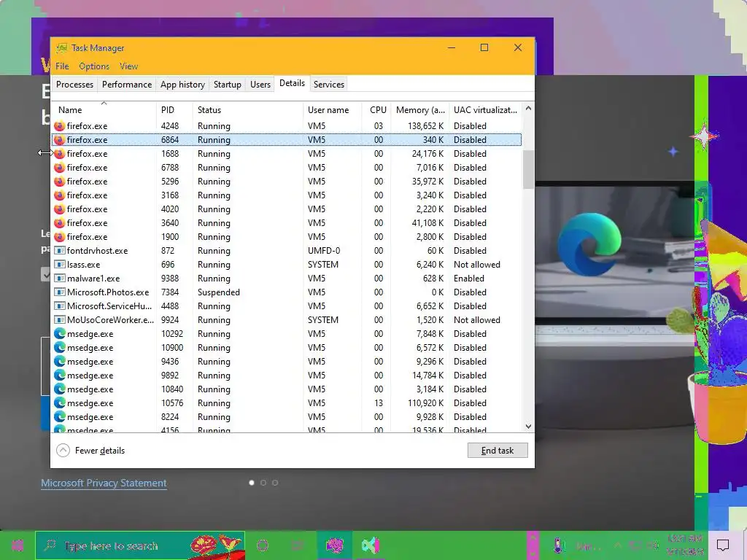
Task: Sort by the Status column header
Action: point(248,110)
